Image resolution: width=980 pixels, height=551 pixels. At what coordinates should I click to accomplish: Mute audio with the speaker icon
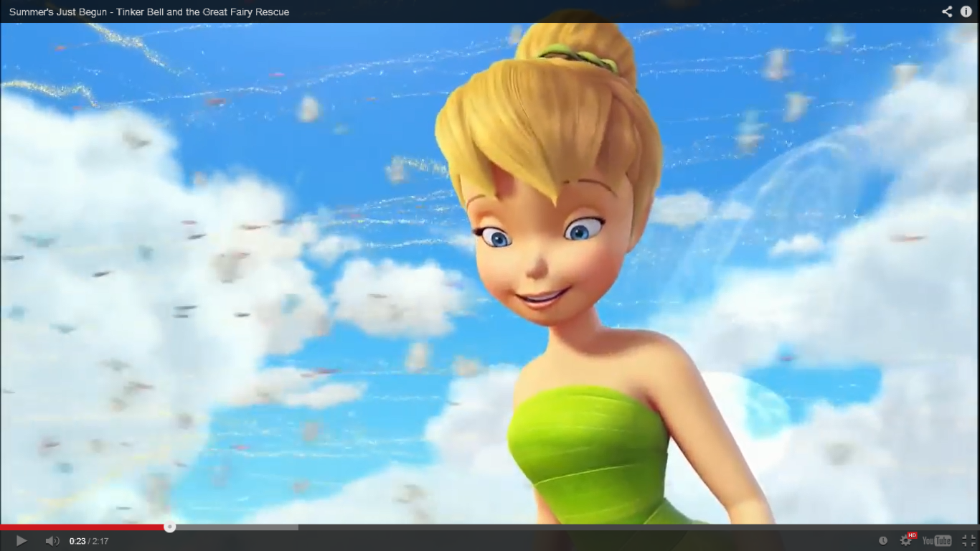52,541
